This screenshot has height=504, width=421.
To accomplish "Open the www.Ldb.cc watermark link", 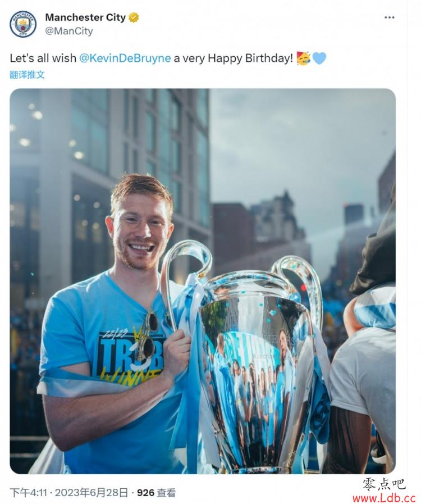I will pyautogui.click(x=384, y=498).
